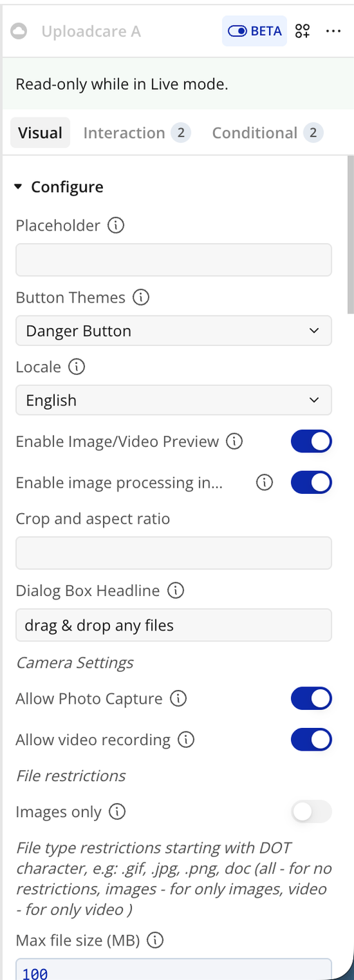Click the component grid icon beside BETA
354x980 pixels.
(302, 31)
